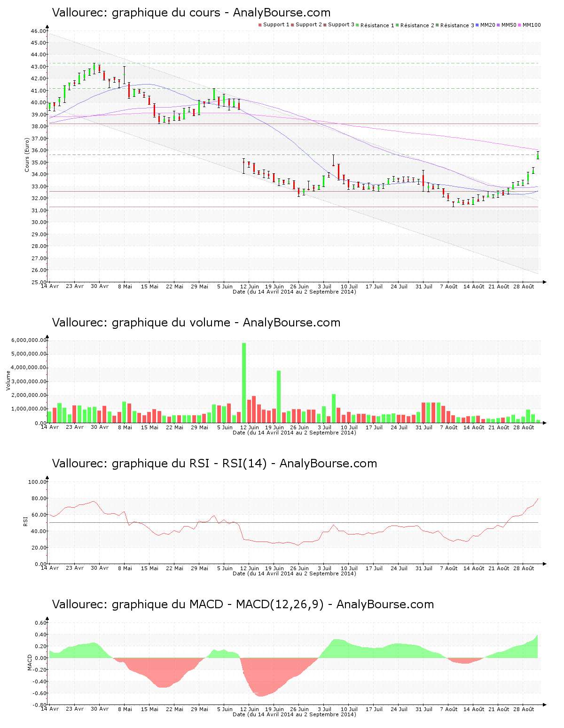Click the Support 1 red legend swatch
The height and width of the screenshot is (728, 564).
coord(260,25)
